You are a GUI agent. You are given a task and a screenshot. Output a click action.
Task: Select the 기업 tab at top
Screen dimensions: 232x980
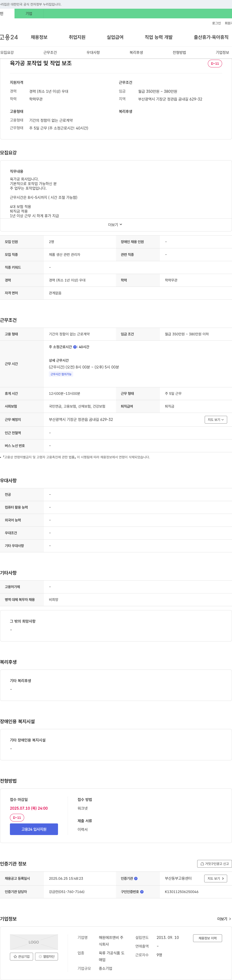[29, 14]
